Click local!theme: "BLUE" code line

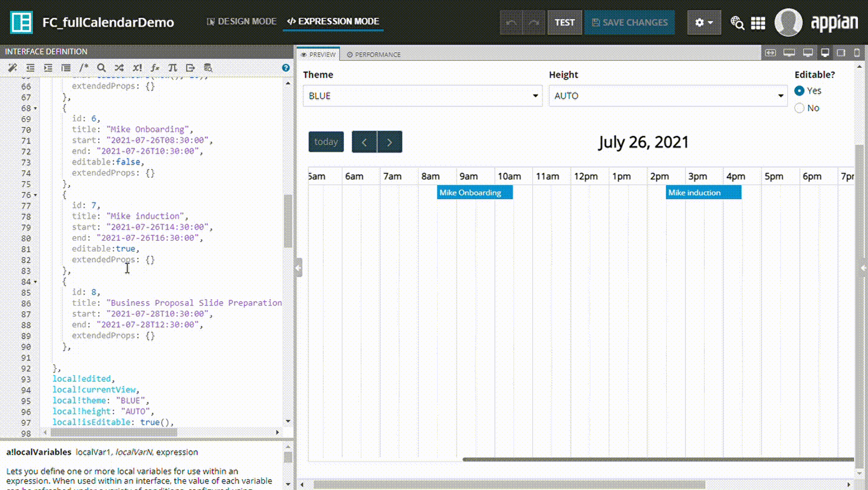pyautogui.click(x=101, y=400)
